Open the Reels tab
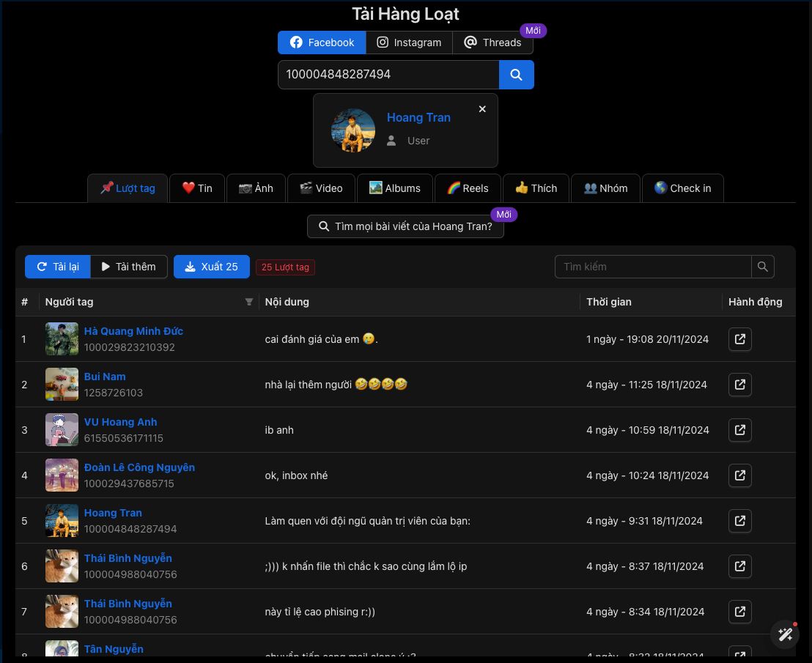The image size is (812, 663). [x=468, y=188]
